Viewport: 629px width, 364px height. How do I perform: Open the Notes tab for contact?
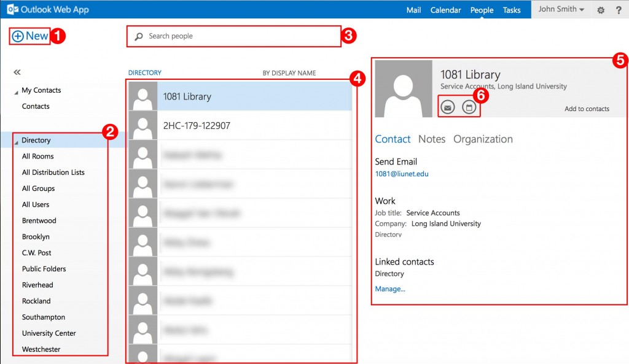tap(432, 139)
